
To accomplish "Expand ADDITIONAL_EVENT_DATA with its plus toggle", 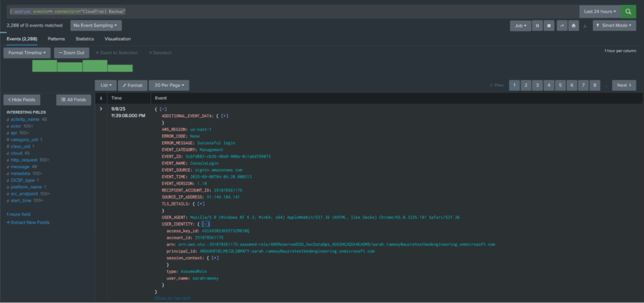I will 225,116.
